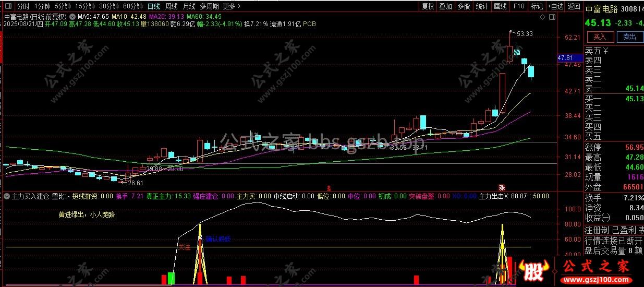Screen dimensions: 644x287
Task: Click the 行情连接已断开 status message
Action: tap(614, 240)
